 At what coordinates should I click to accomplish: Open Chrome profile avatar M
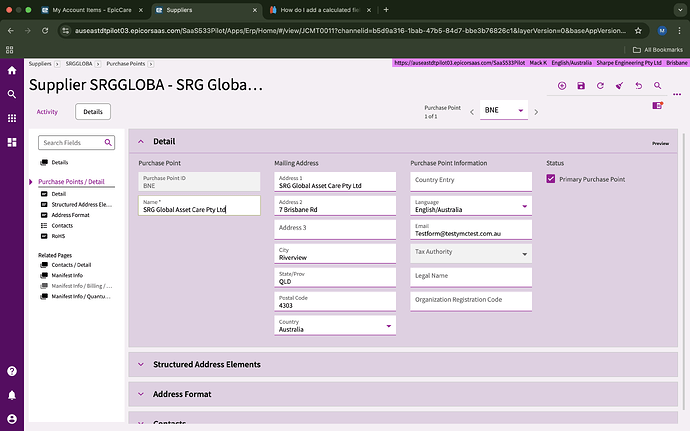(662, 30)
